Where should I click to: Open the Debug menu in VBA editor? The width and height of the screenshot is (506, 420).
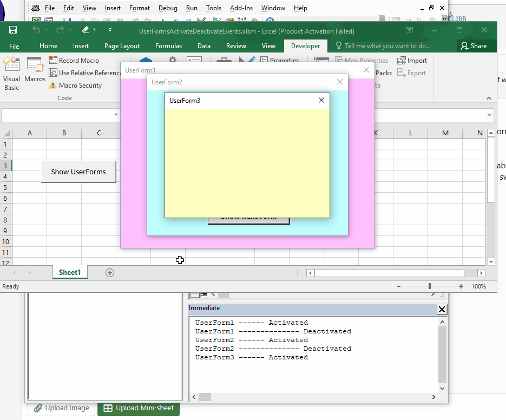pyautogui.click(x=168, y=8)
